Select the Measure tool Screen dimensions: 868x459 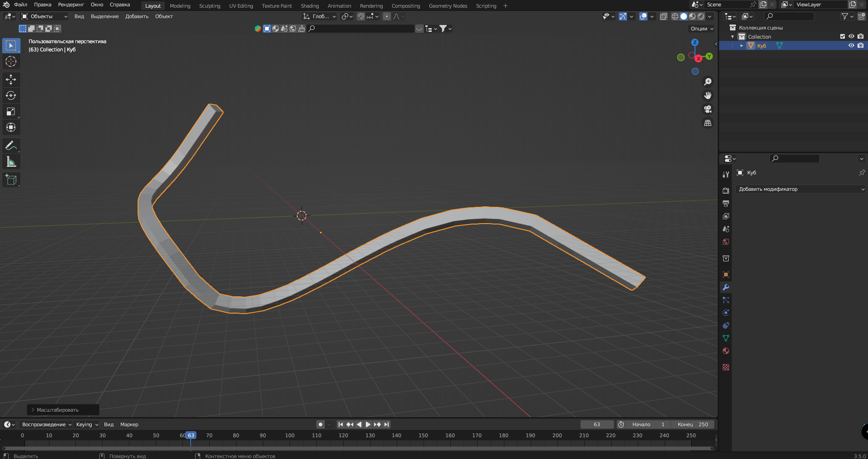pos(11,162)
